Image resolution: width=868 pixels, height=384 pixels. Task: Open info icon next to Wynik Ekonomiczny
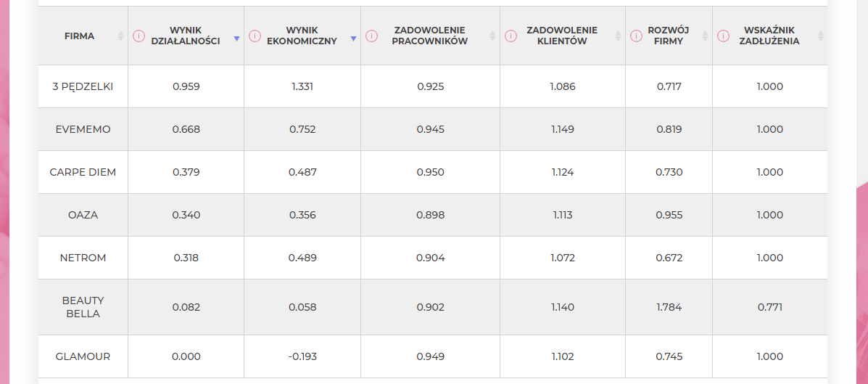[255, 36]
